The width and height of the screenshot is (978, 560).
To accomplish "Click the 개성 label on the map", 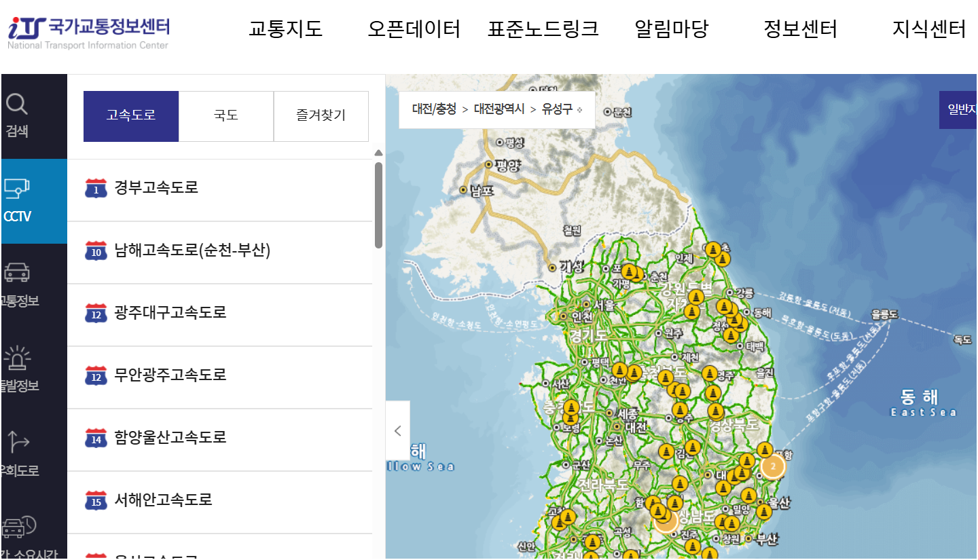I will 571,267.
